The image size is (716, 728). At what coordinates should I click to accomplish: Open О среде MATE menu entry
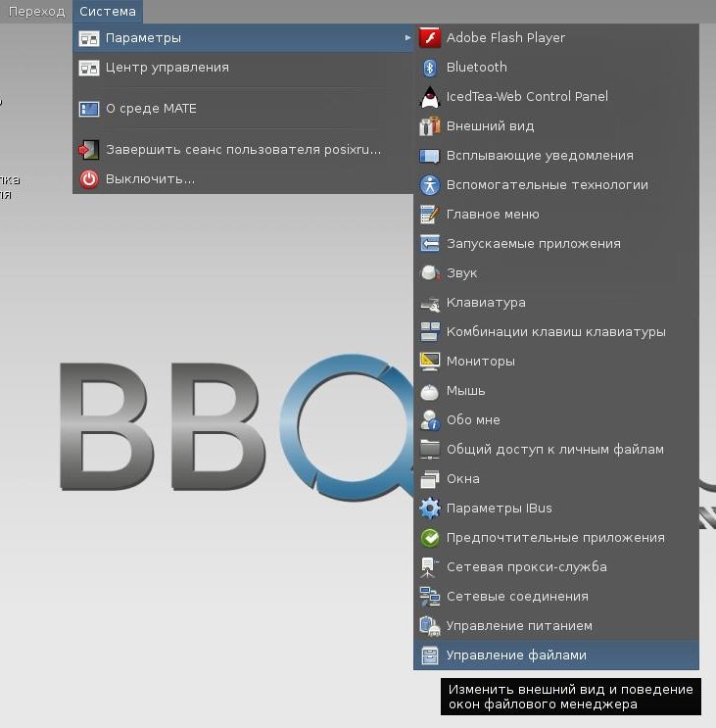(x=243, y=109)
